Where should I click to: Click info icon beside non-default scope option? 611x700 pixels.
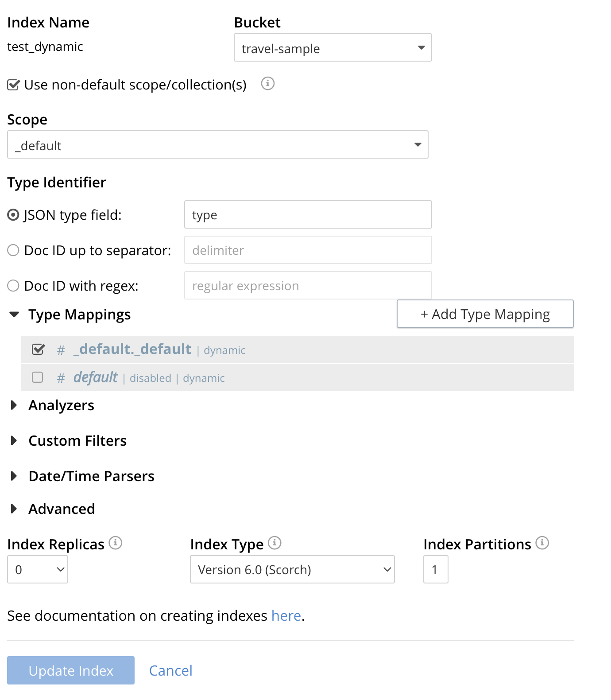pos(267,83)
